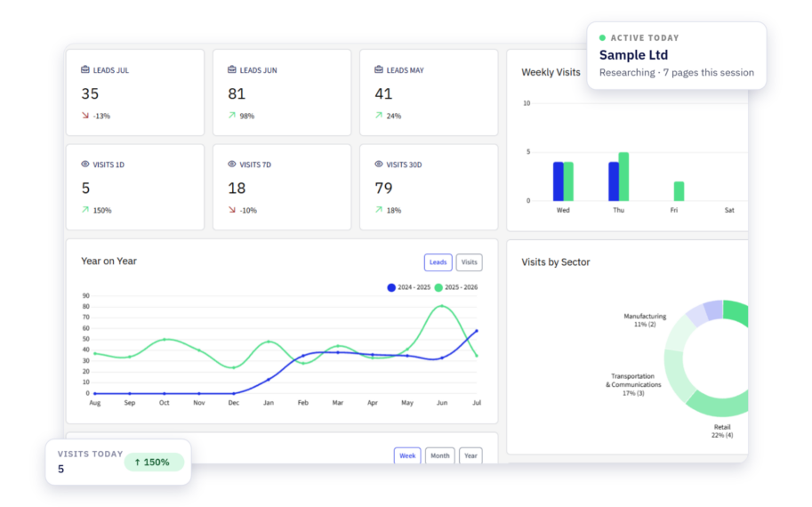This screenshot has width=812, height=507.
Task: Click the blue Jul end data point
Action: [477, 330]
